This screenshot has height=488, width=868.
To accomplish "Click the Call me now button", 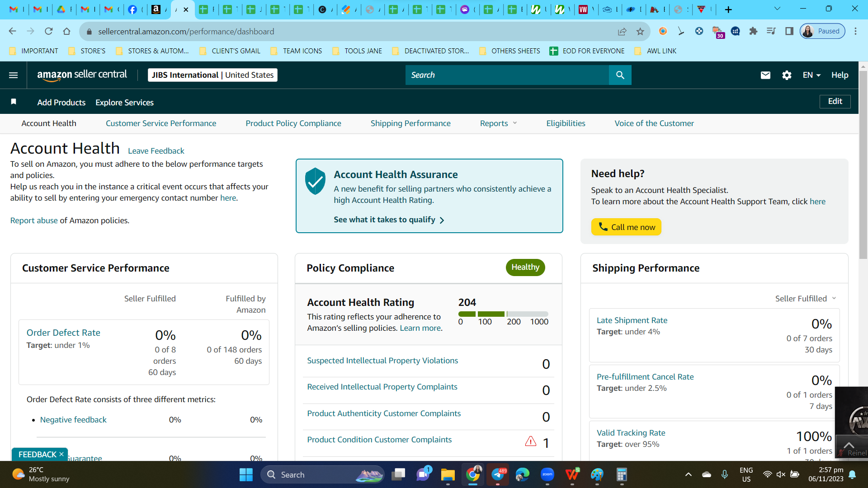I will 626,227.
